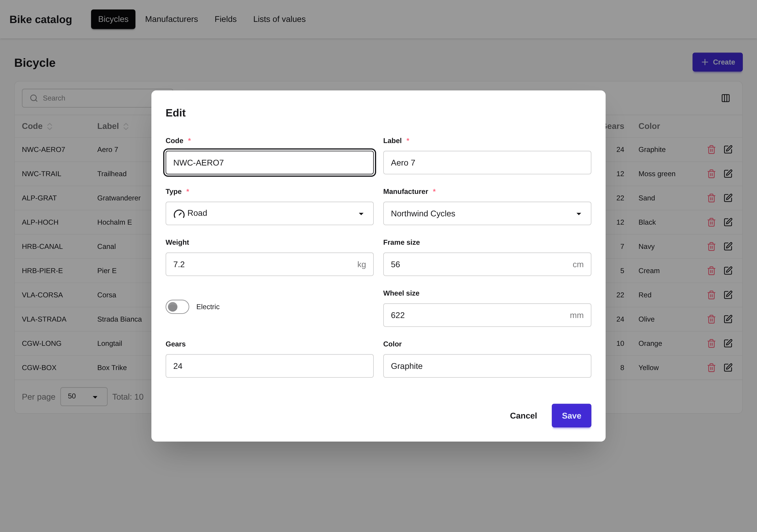Go to the Bicycles tab
The height and width of the screenshot is (532, 757).
point(113,19)
